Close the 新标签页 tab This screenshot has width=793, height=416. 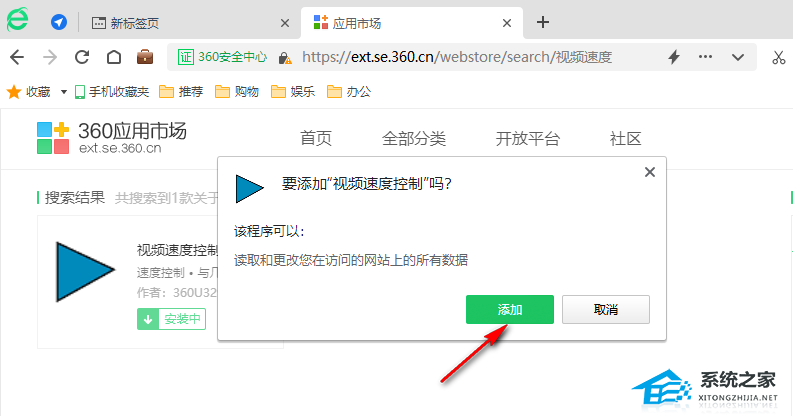[285, 23]
